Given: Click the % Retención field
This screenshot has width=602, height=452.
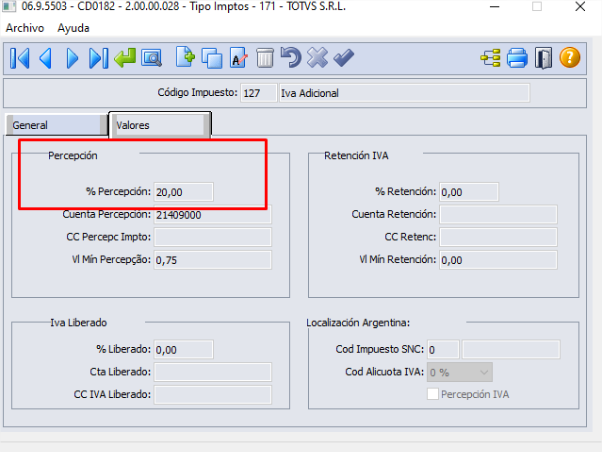Looking at the screenshot, I should pyautogui.click(x=469, y=192).
